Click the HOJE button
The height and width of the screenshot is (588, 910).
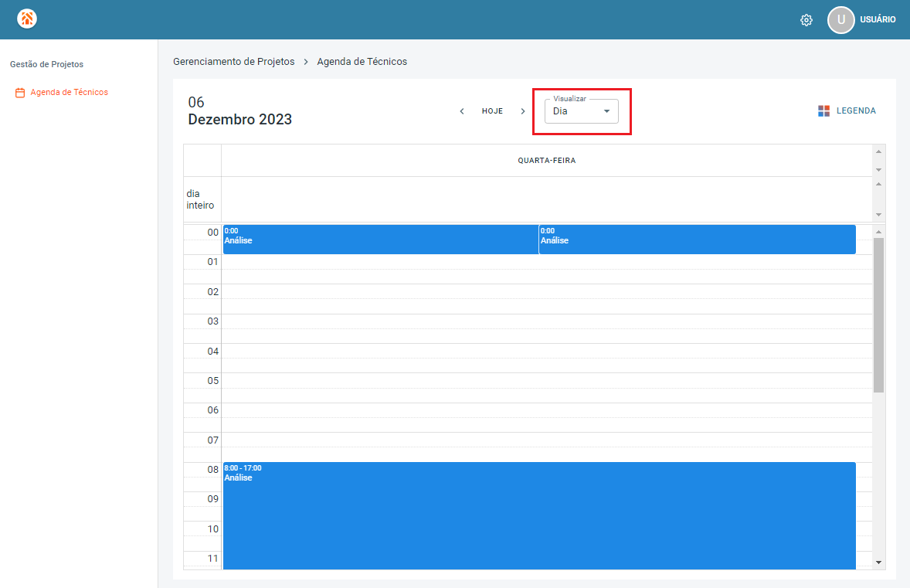click(492, 110)
